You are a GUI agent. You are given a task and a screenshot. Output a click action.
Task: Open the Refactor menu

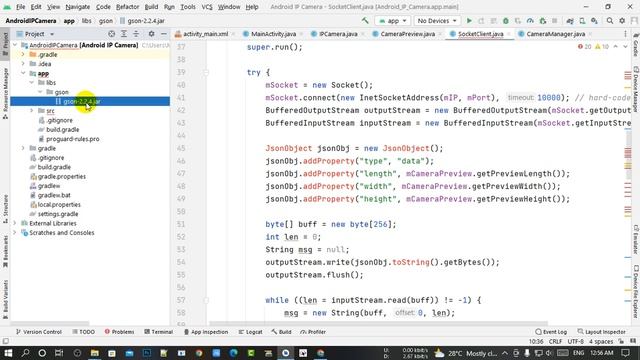(x=127, y=7)
